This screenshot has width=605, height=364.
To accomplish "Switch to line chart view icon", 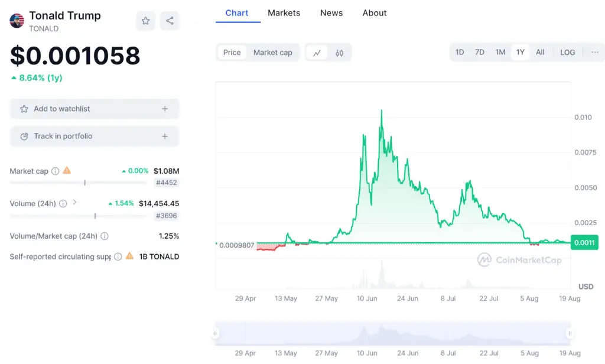I will (x=317, y=53).
